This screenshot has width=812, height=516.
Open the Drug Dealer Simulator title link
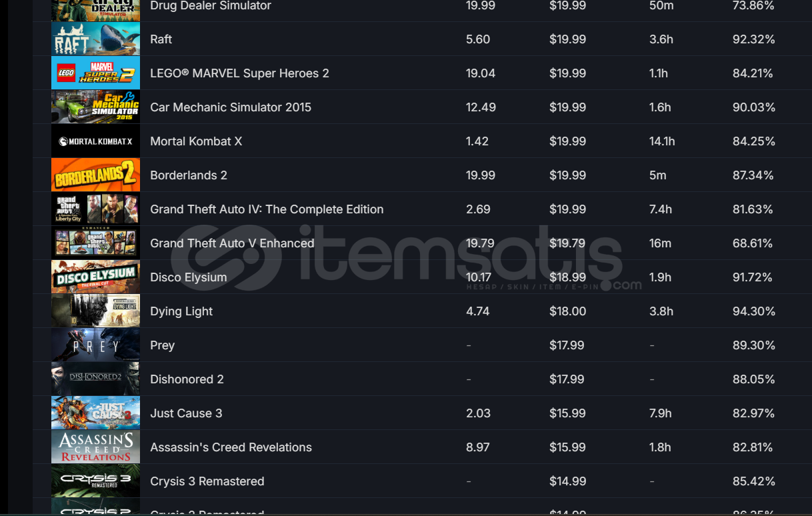[x=211, y=6]
